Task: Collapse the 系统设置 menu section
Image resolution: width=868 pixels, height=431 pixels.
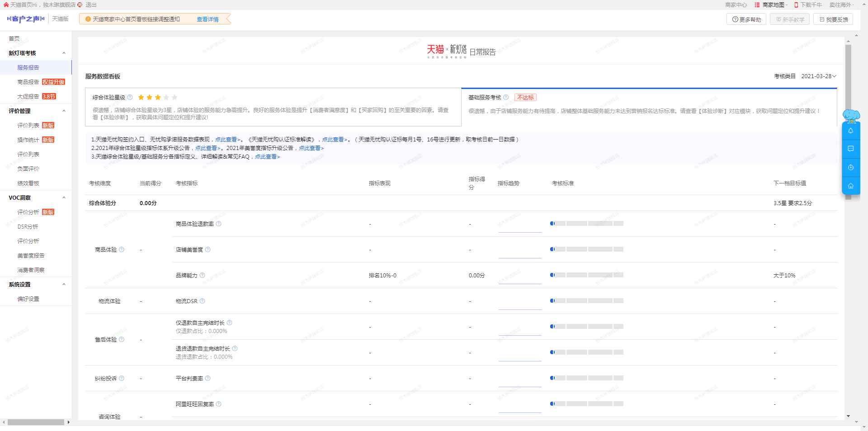Action: point(64,284)
